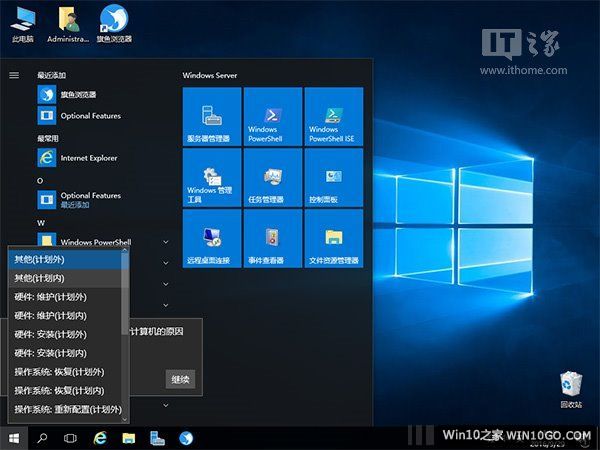
Task: Open the 文件资源管理器 tile
Action: [x=332, y=239]
